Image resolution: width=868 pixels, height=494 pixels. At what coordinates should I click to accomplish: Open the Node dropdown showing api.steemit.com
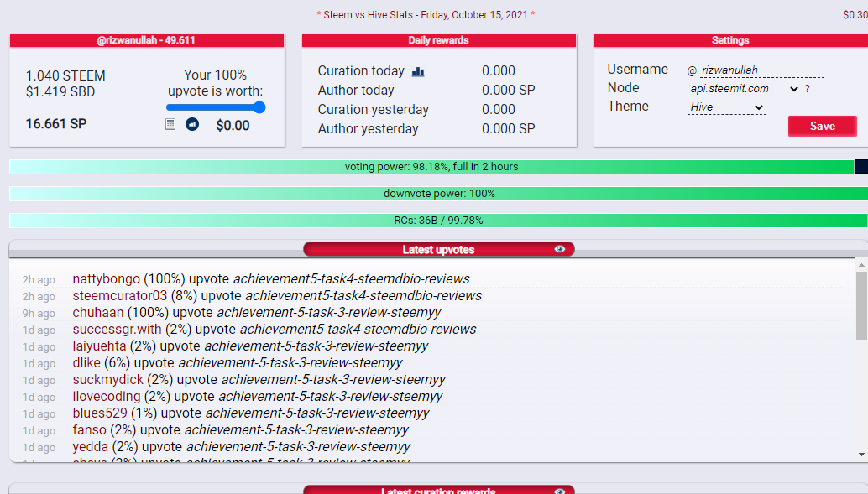coord(744,89)
